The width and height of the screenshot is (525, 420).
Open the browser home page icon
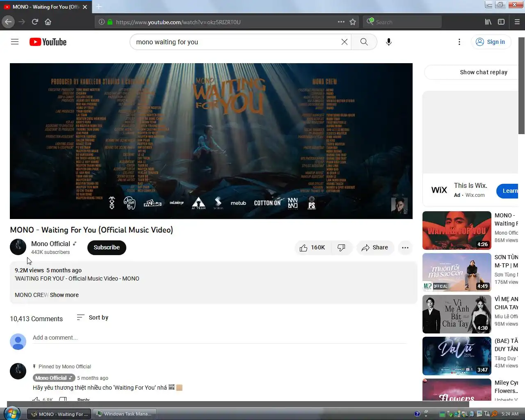click(48, 22)
